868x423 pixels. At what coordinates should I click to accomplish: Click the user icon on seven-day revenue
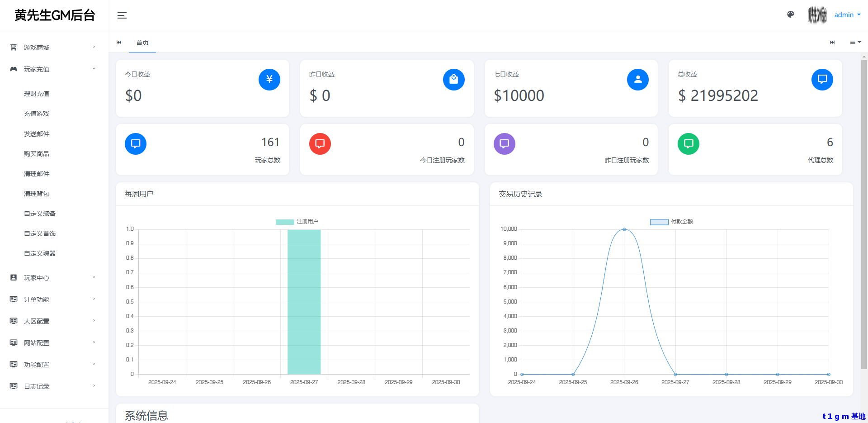click(x=637, y=80)
